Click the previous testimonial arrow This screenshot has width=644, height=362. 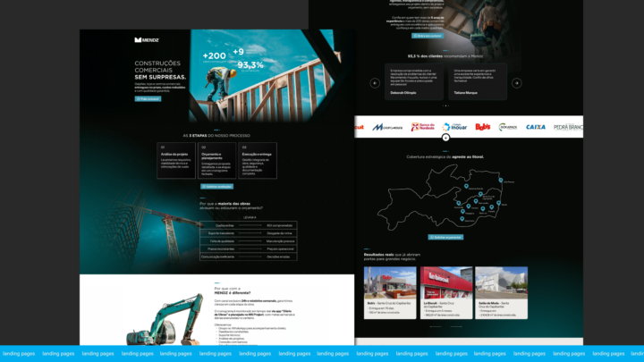click(374, 83)
